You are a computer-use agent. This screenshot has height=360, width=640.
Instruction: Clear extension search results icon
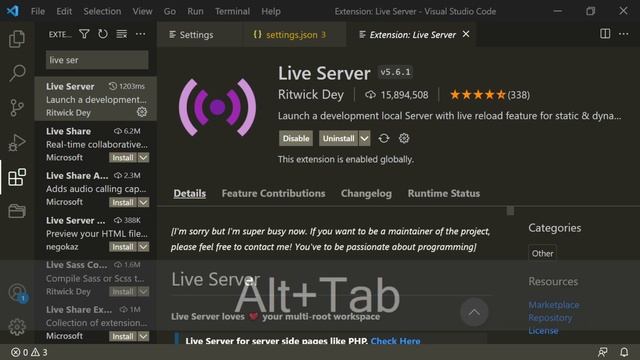(x=122, y=34)
